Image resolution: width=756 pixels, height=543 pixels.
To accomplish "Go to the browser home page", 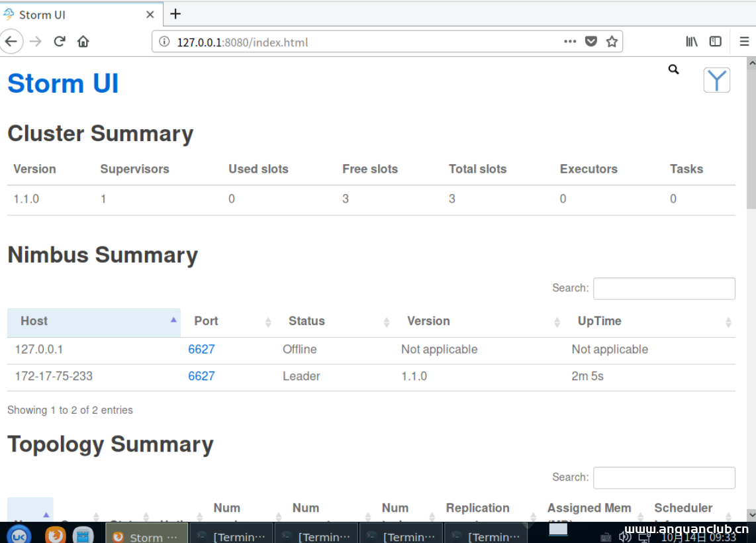I will [x=83, y=42].
